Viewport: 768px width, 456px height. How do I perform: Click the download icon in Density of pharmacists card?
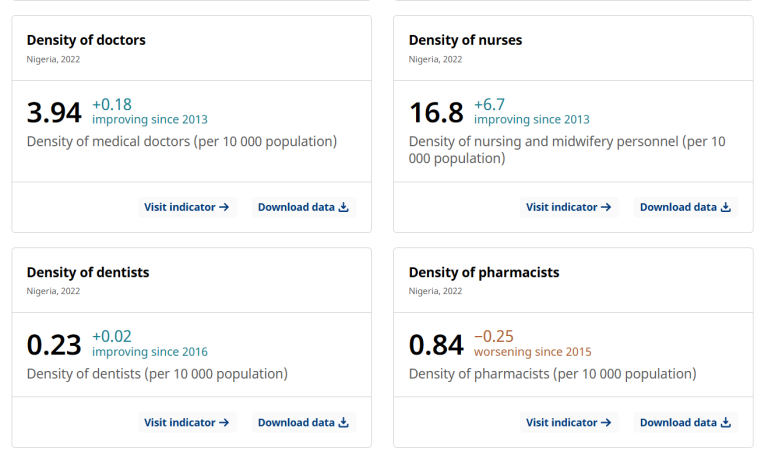tap(726, 423)
